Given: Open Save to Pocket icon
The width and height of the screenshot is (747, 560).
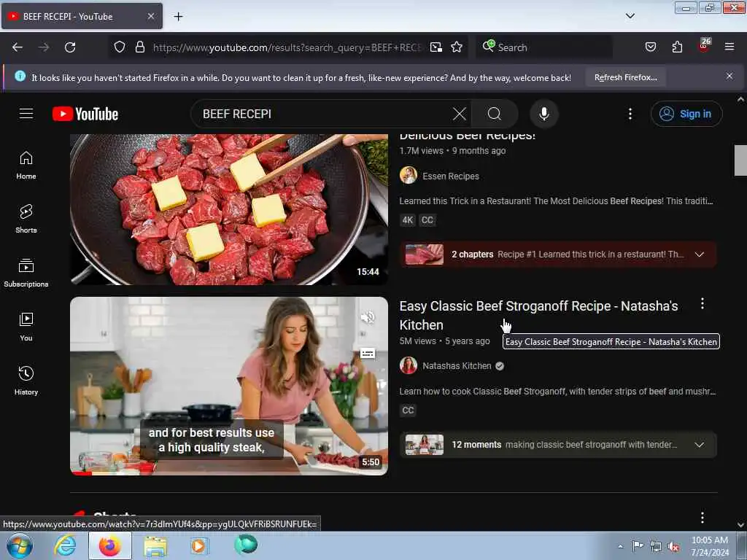Looking at the screenshot, I should click(650, 47).
